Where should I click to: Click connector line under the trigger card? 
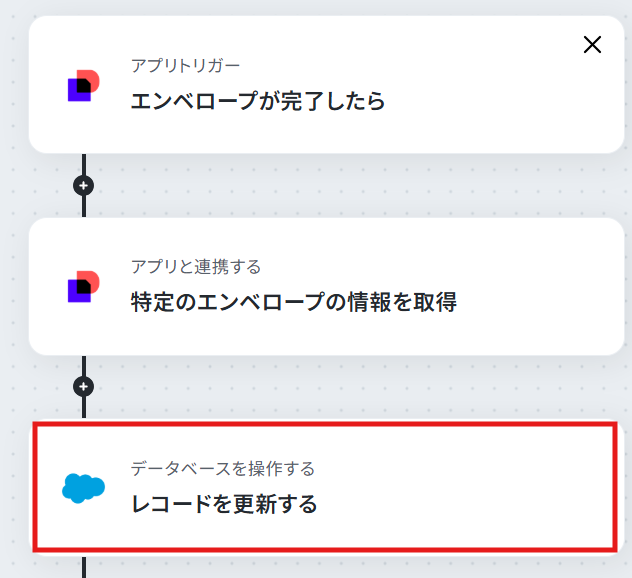[84, 164]
